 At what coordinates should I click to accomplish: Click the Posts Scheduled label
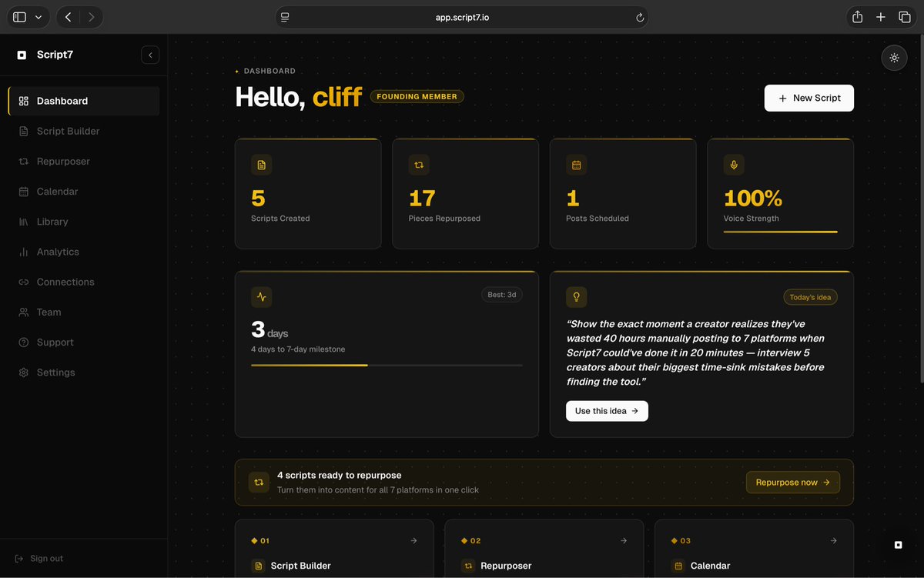pos(598,219)
